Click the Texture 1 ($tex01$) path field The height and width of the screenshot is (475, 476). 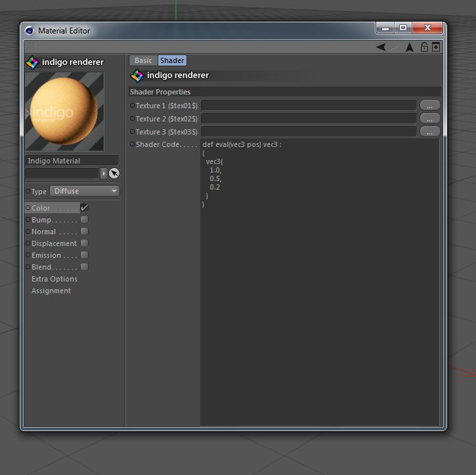click(x=309, y=105)
